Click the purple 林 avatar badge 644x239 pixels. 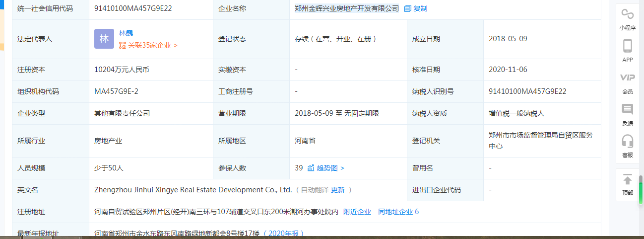click(104, 39)
